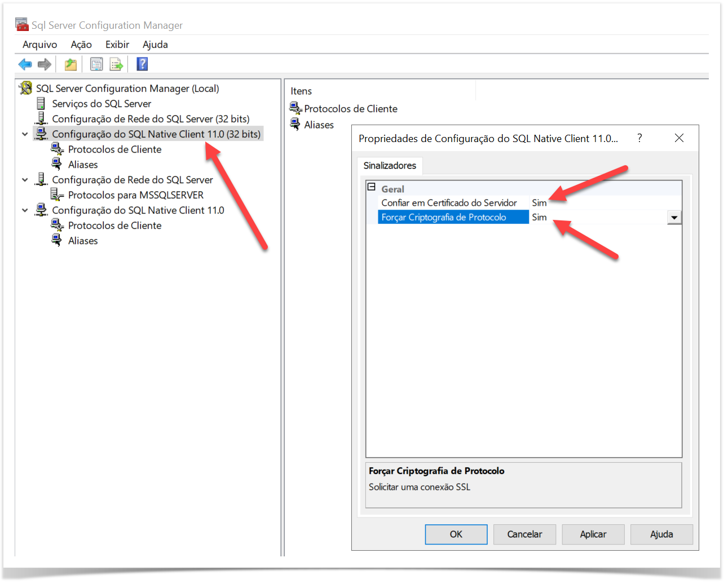
Task: Open the Forçar Criptografia de Protocolo dropdown
Action: 674,218
